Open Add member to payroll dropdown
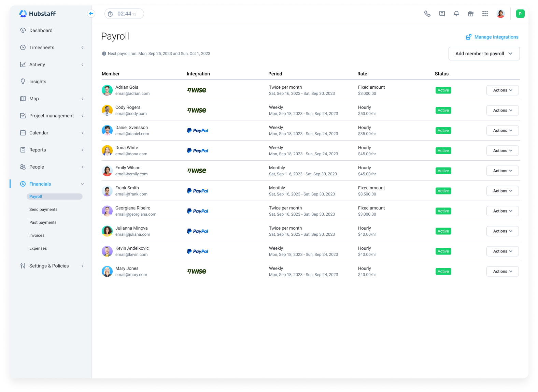Viewport: 538px width, 392px height. coord(484,54)
